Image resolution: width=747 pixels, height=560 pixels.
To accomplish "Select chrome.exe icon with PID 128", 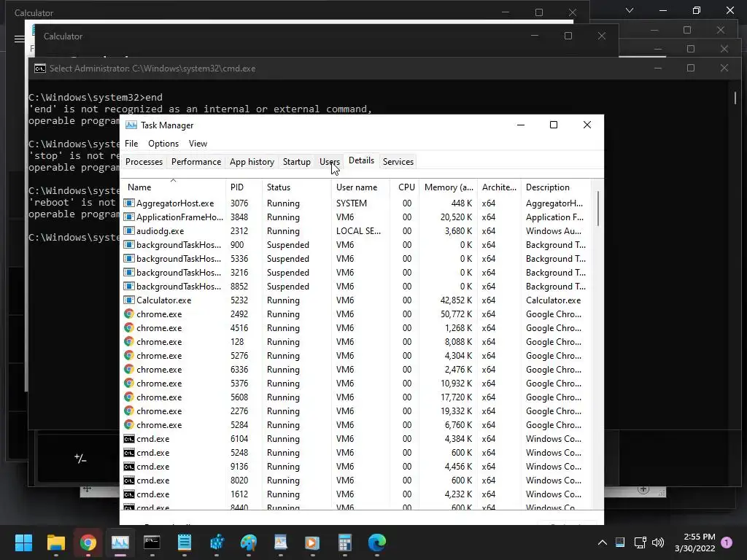I will tap(128, 341).
